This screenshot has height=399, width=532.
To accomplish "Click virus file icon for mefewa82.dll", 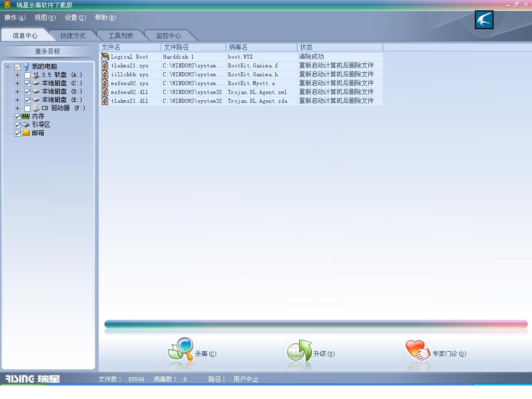I will point(105,92).
